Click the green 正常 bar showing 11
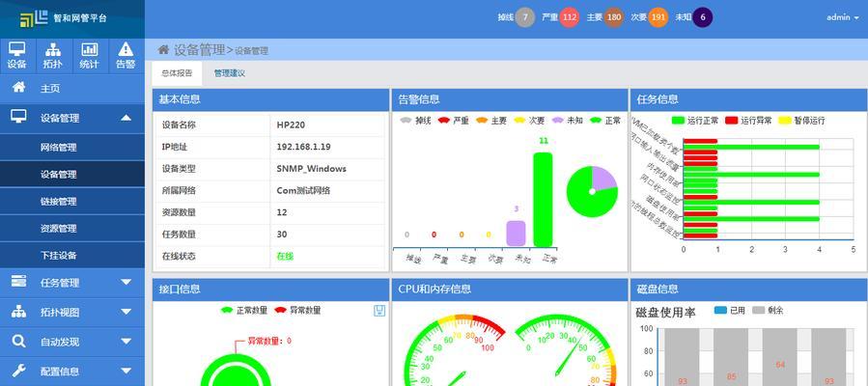 click(543, 200)
